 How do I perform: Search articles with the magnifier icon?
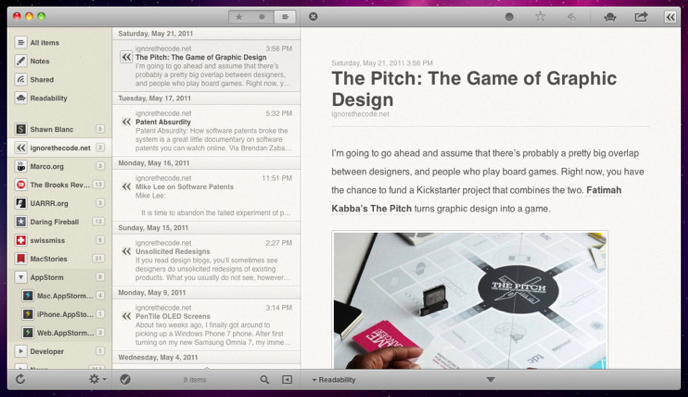(264, 379)
